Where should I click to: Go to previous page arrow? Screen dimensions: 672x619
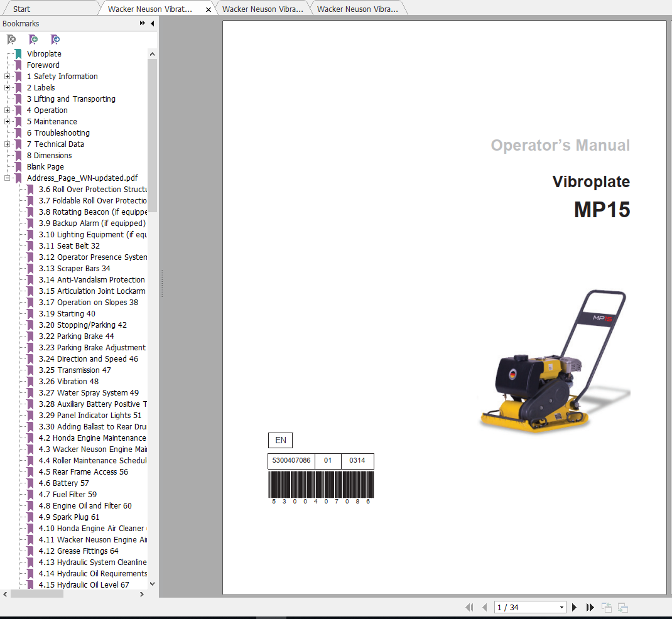point(485,607)
